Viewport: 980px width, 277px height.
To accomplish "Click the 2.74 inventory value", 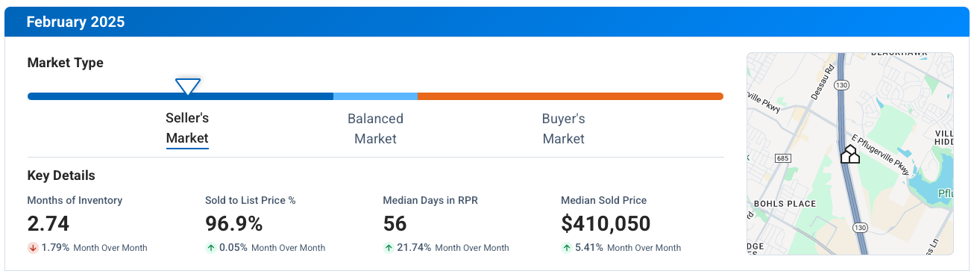I will (48, 224).
